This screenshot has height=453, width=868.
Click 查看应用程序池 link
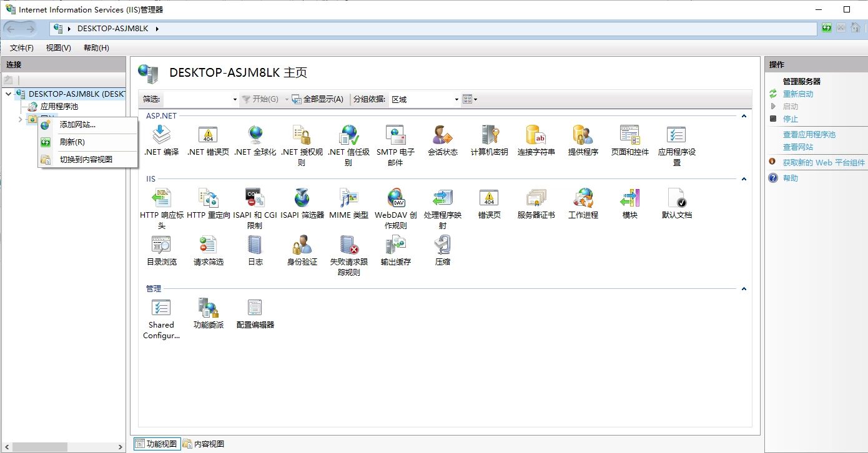pyautogui.click(x=809, y=135)
